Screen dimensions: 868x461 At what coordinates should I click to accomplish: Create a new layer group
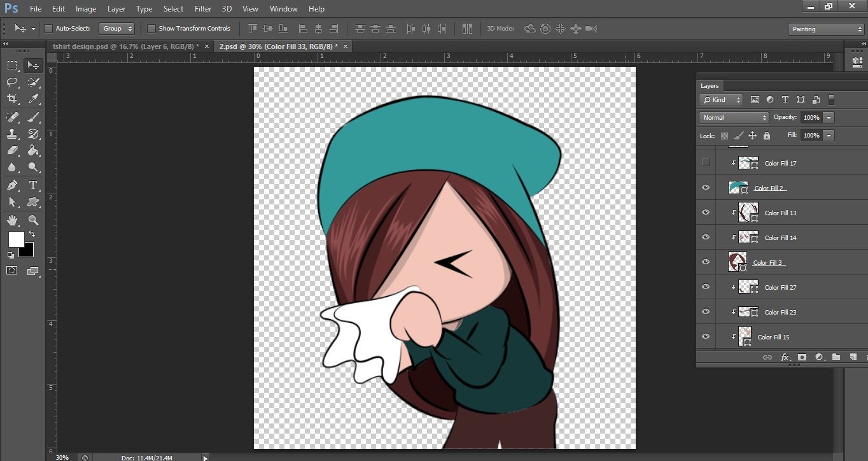(836, 357)
